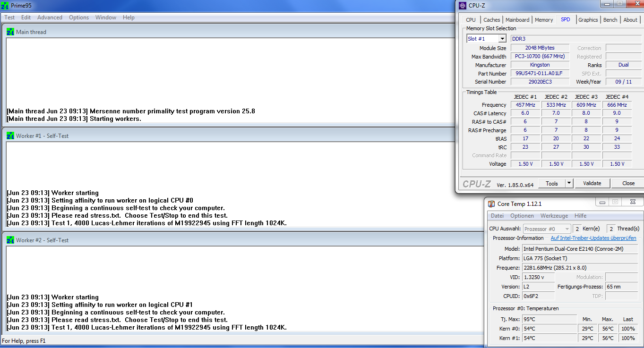This screenshot has width=644, height=348.
Task: Click the Version L2 field in Core Temp
Action: 539,287
